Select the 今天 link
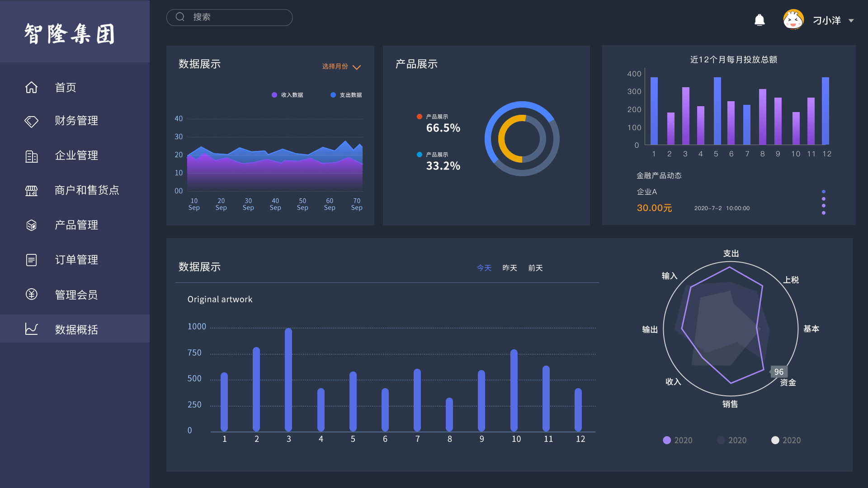 coord(484,268)
